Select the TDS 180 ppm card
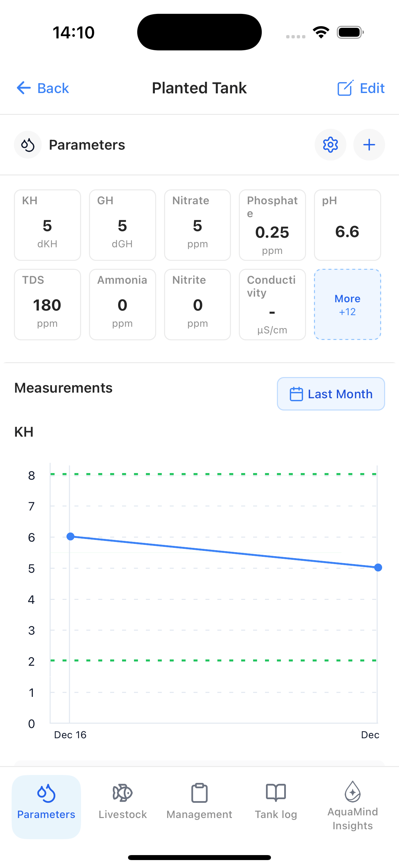 pyautogui.click(x=47, y=305)
